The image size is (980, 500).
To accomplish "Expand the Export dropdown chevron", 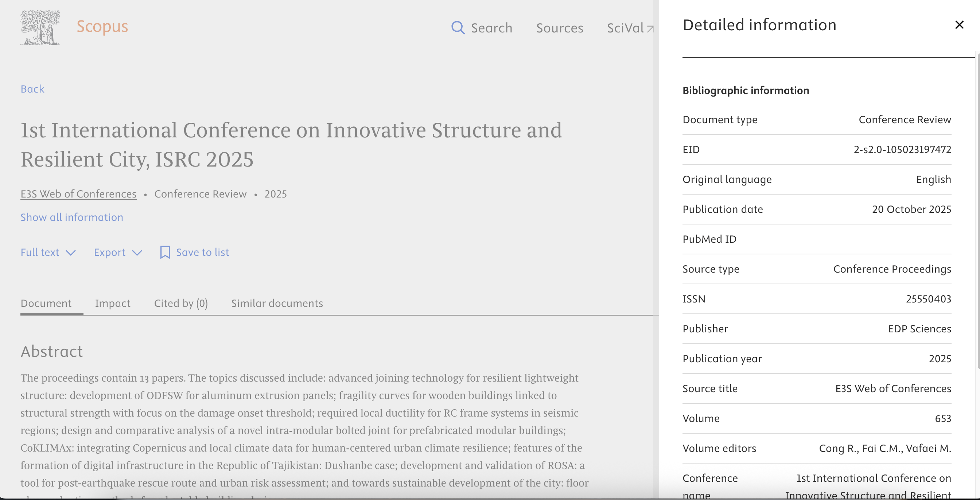I will pos(137,253).
